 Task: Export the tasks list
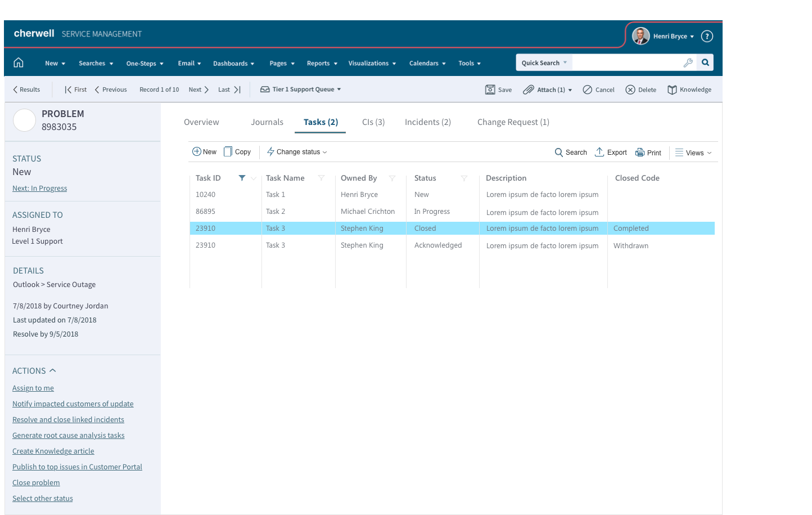tap(599, 152)
